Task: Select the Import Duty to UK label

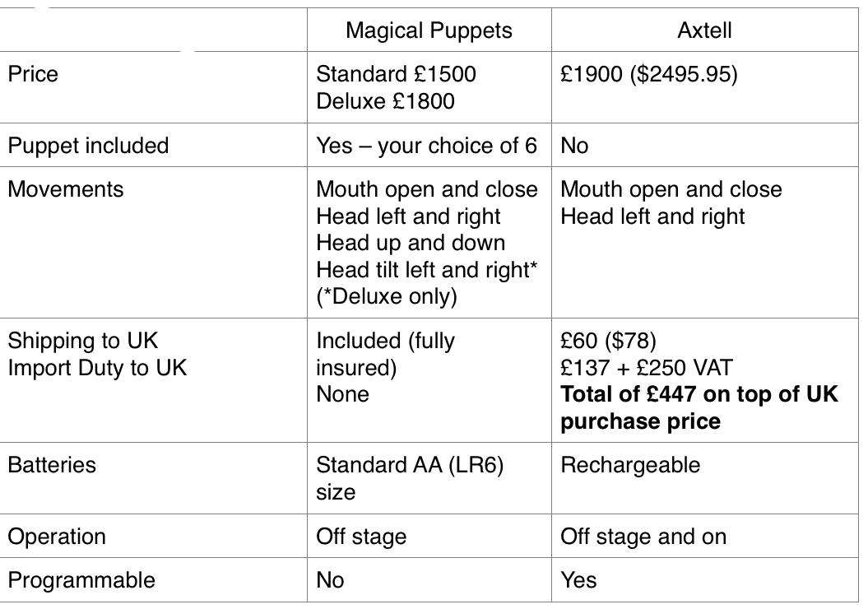Action: pos(97,367)
